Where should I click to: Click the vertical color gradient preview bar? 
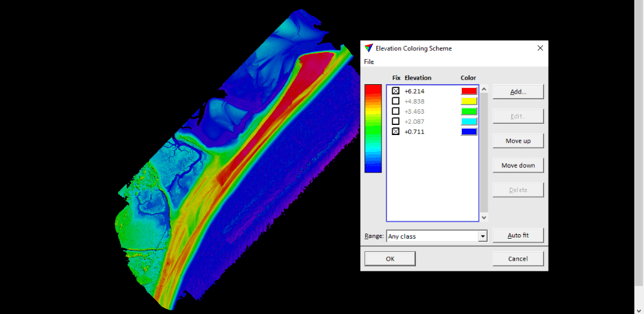coord(373,129)
